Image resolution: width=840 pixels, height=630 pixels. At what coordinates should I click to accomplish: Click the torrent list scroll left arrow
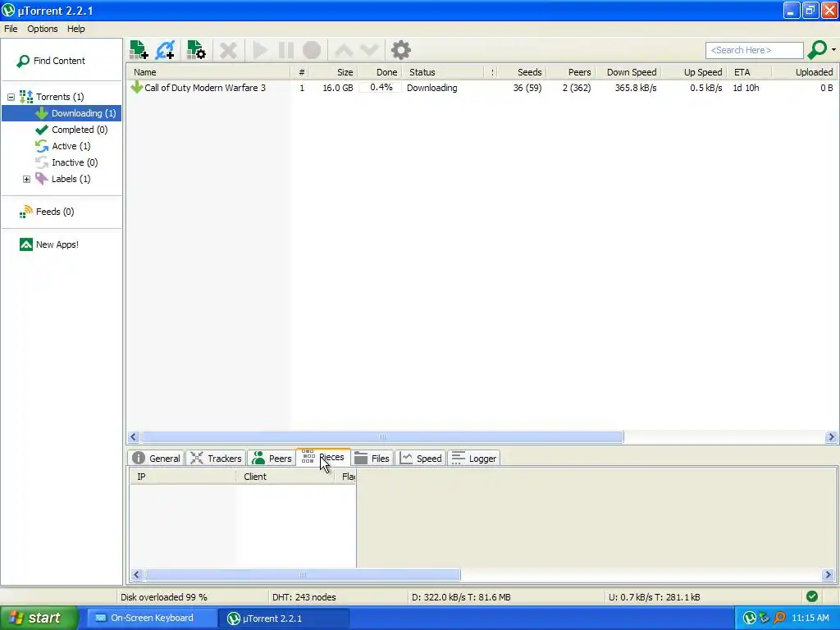(x=134, y=437)
